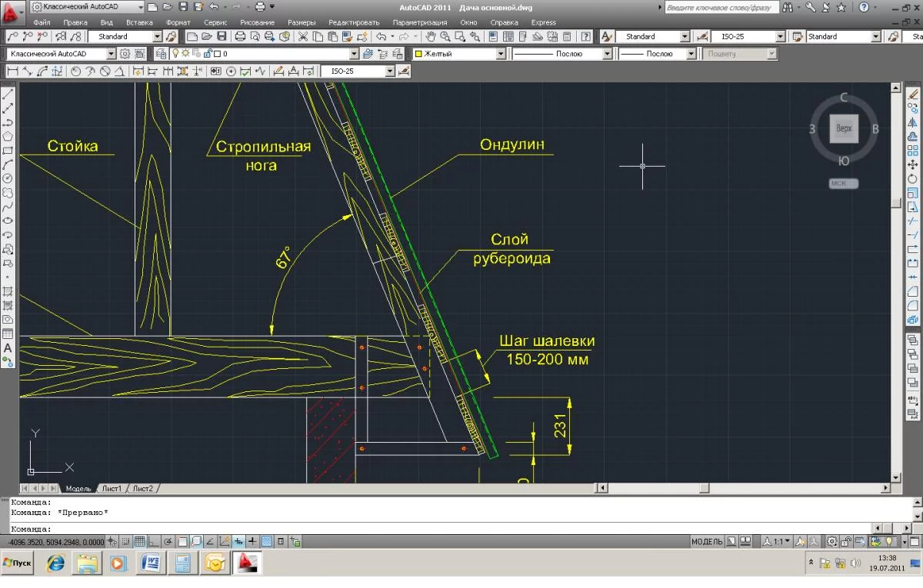Click the Save icon in the standard toolbar
923x588 pixels.
pyautogui.click(x=222, y=37)
